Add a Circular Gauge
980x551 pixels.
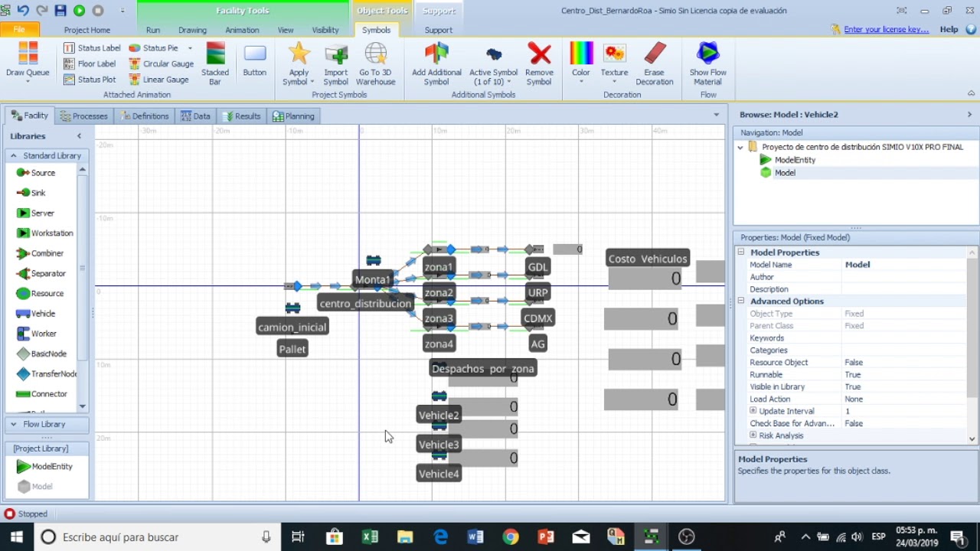[x=161, y=64]
